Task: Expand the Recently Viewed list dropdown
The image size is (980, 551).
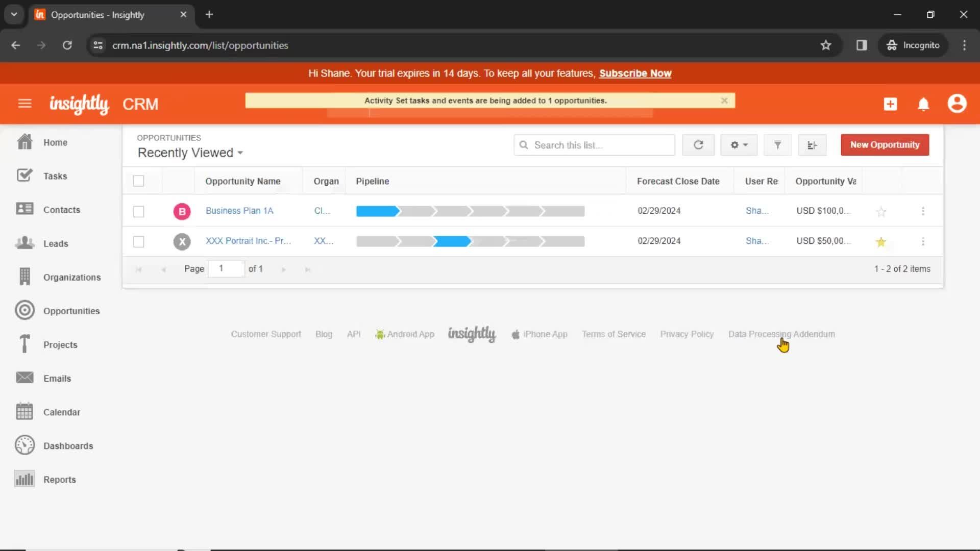Action: (190, 153)
